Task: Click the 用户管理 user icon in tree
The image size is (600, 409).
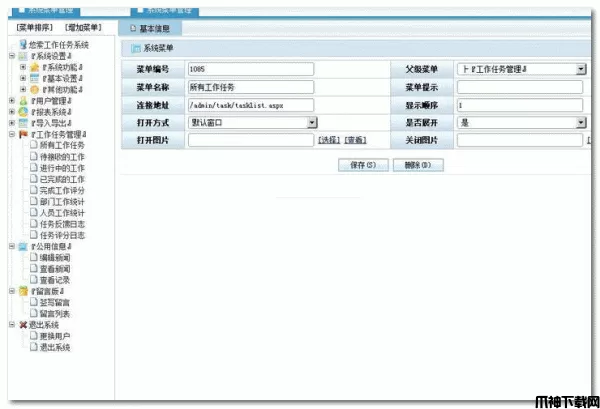Action: 22,100
